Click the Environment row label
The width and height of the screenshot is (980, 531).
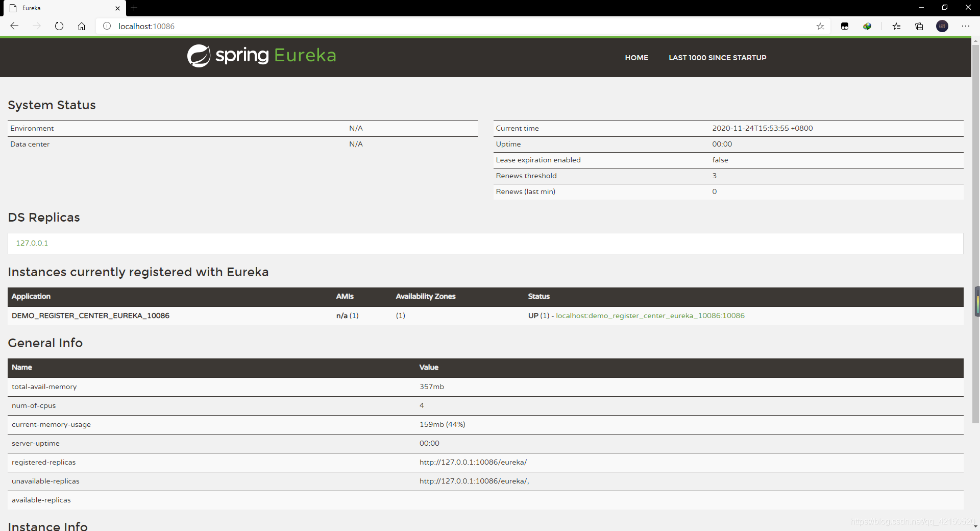(x=32, y=128)
